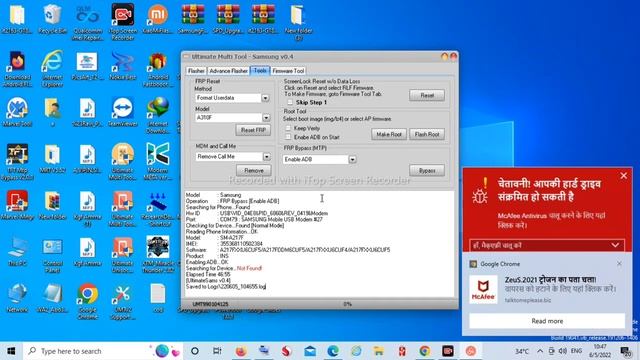Image resolution: width=640 pixels, height=360 pixels.
Task: Open the notification center icon
Action: pyautogui.click(x=625, y=351)
